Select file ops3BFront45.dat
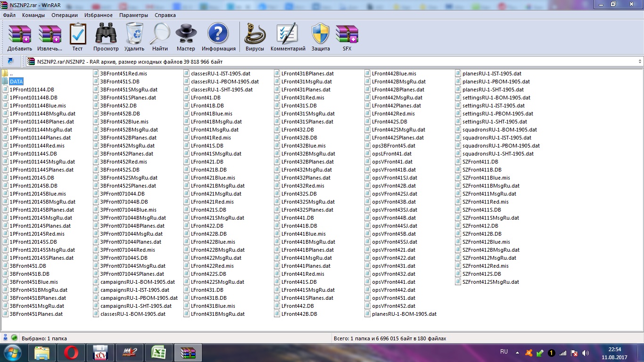The height and width of the screenshot is (362, 644). pos(390,146)
